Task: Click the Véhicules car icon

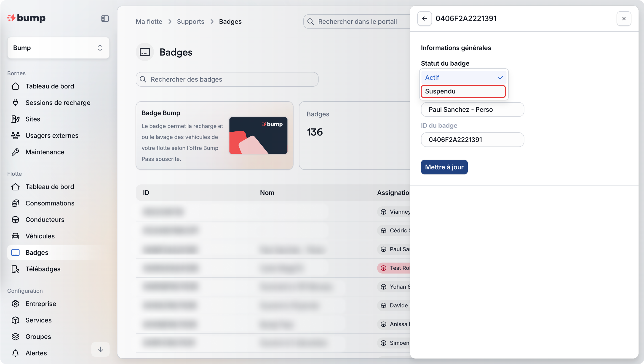Action: pos(16,236)
